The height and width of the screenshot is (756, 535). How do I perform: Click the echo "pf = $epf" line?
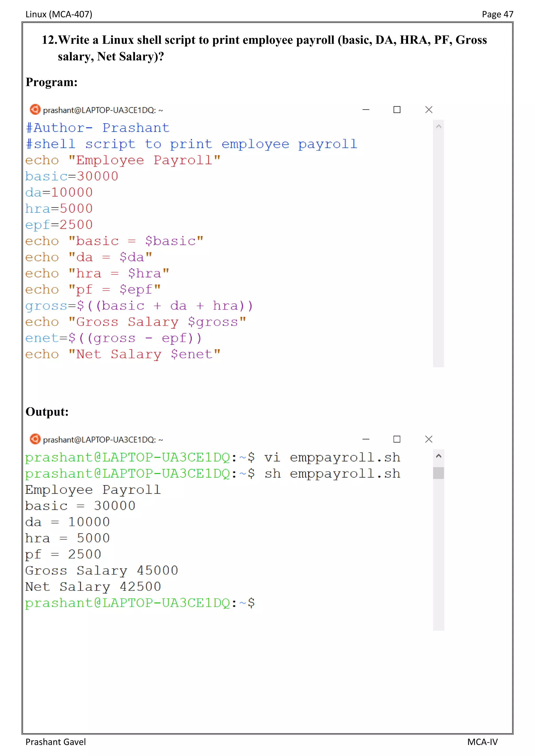click(x=93, y=290)
